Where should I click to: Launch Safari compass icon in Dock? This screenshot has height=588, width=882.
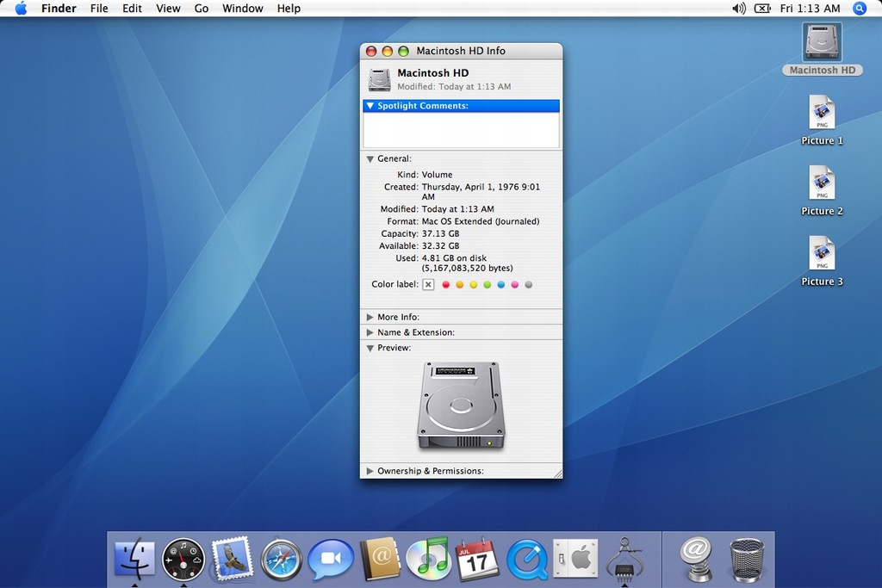pyautogui.click(x=282, y=560)
